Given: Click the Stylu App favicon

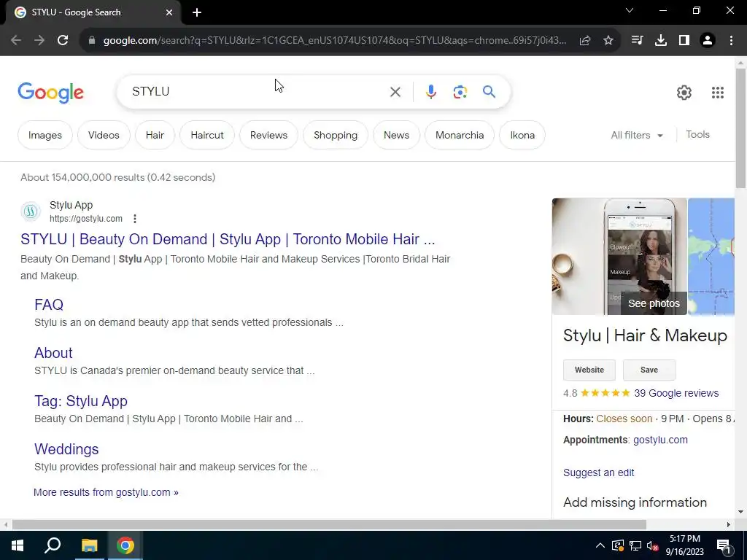Looking at the screenshot, I should [x=31, y=211].
